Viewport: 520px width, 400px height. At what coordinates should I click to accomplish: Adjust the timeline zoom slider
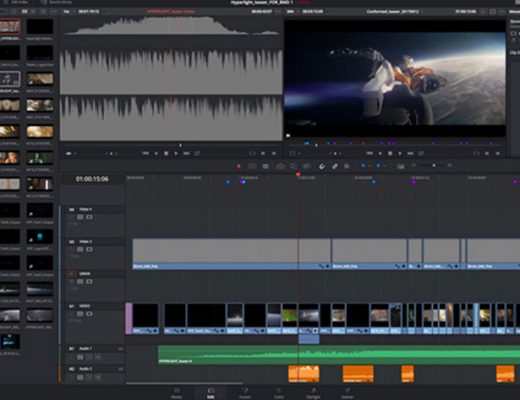[434, 165]
